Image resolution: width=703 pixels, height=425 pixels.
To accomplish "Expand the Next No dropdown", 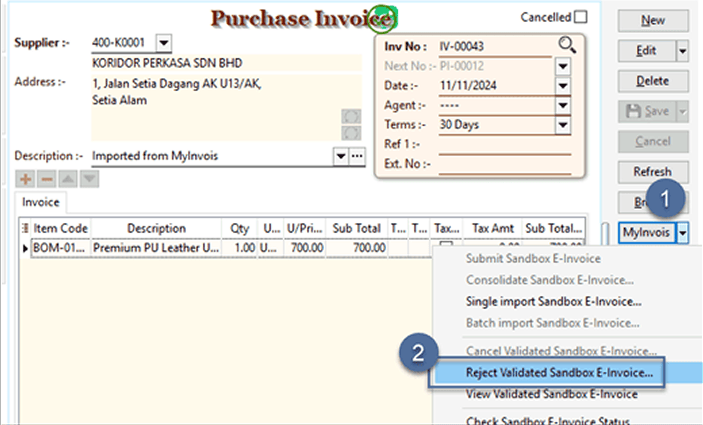I will click(563, 66).
